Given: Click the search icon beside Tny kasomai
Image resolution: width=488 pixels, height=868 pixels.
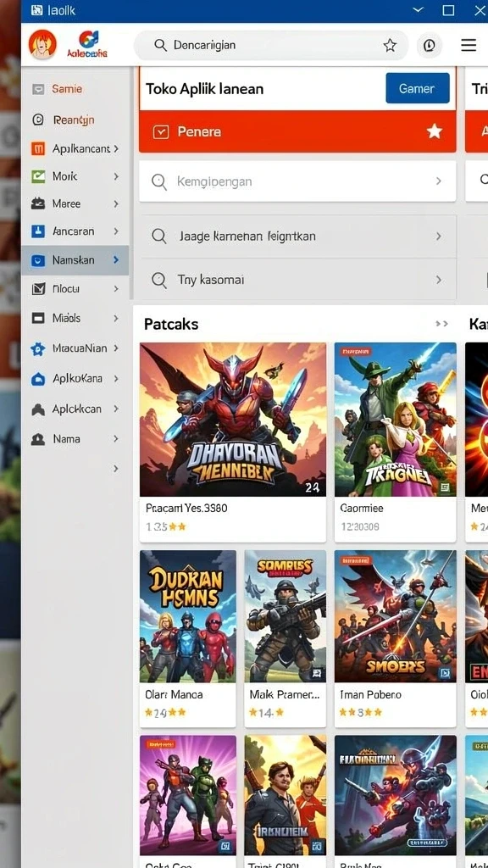Looking at the screenshot, I should tap(159, 280).
